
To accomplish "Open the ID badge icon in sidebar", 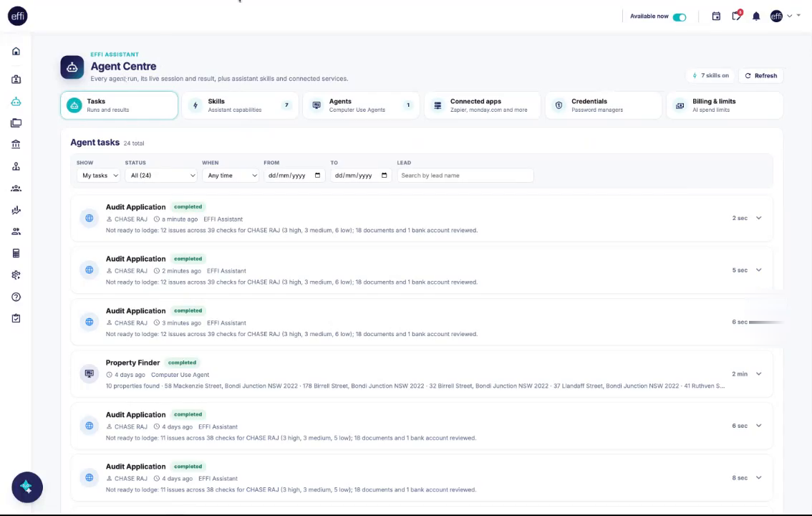I will (x=16, y=80).
